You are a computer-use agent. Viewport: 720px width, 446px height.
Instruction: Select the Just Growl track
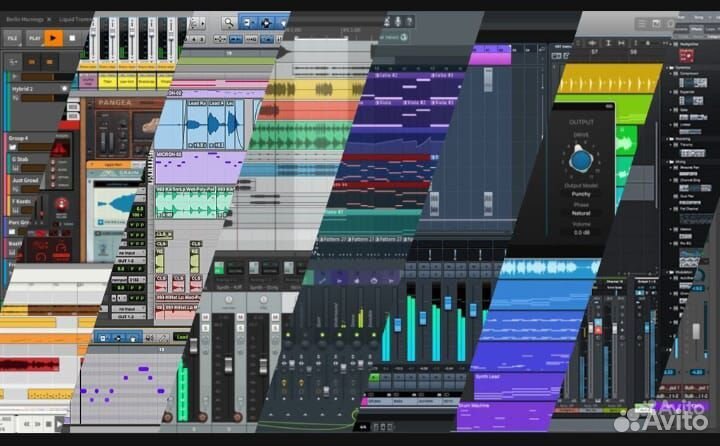pyautogui.click(x=25, y=180)
